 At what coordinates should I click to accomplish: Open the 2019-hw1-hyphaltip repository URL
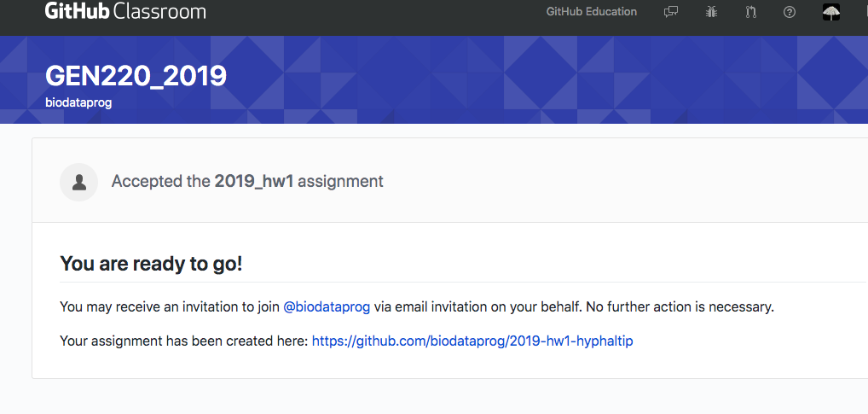tap(472, 341)
